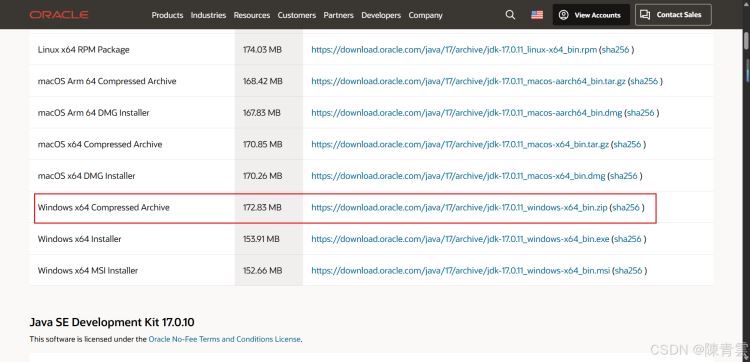
Task: Click the View Accounts user icon
Action: [563, 15]
